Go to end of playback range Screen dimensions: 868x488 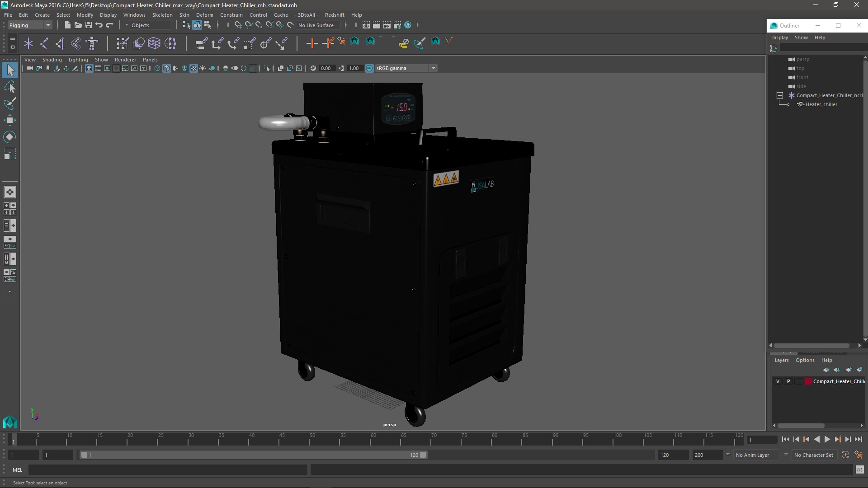pyautogui.click(x=858, y=439)
